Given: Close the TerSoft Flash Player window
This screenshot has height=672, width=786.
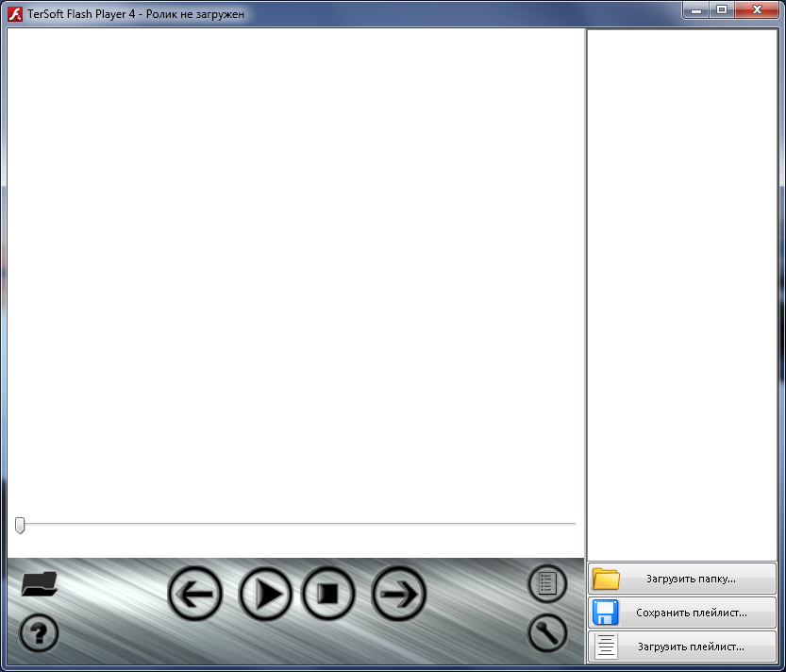Looking at the screenshot, I should click(758, 9).
